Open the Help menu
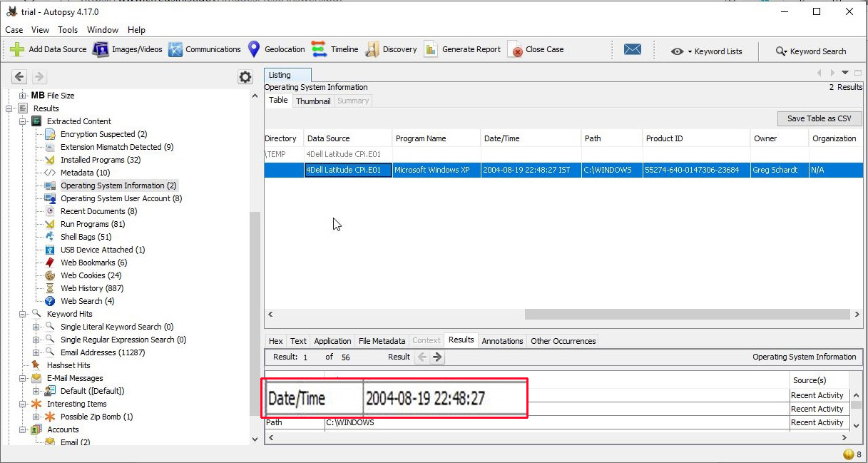This screenshot has height=463, width=868. point(136,30)
